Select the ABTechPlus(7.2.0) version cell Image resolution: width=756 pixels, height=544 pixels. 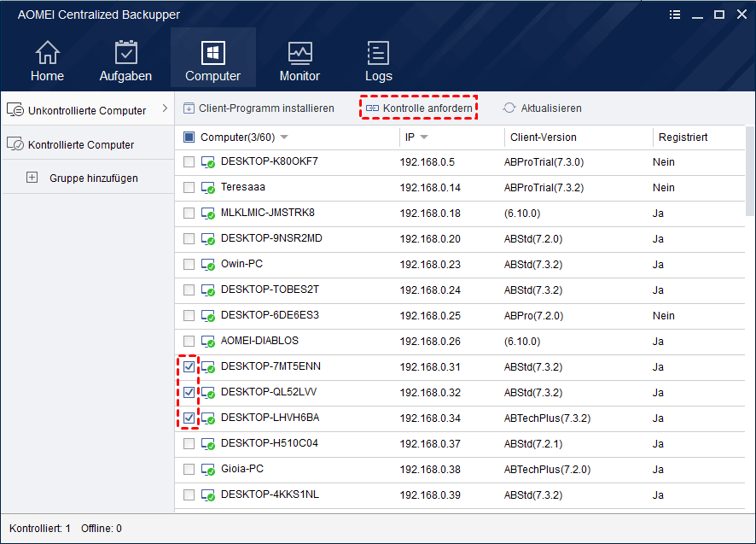coord(547,469)
